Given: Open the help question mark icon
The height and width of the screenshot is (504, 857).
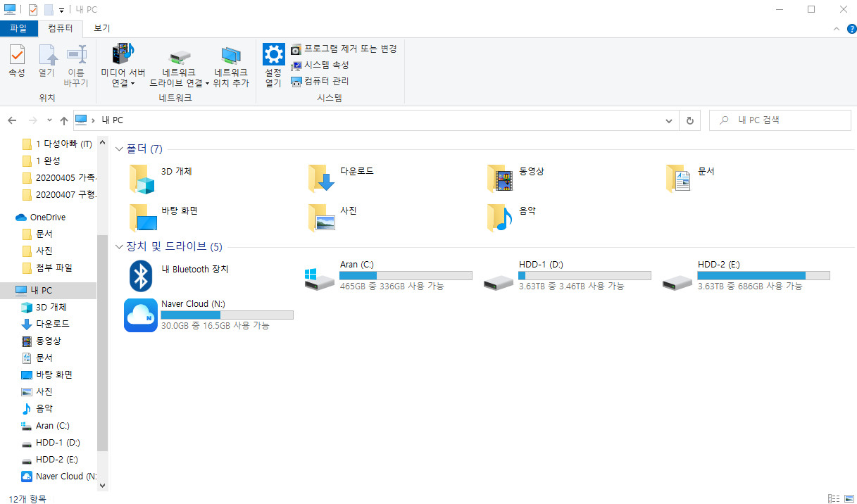Looking at the screenshot, I should coord(851,29).
